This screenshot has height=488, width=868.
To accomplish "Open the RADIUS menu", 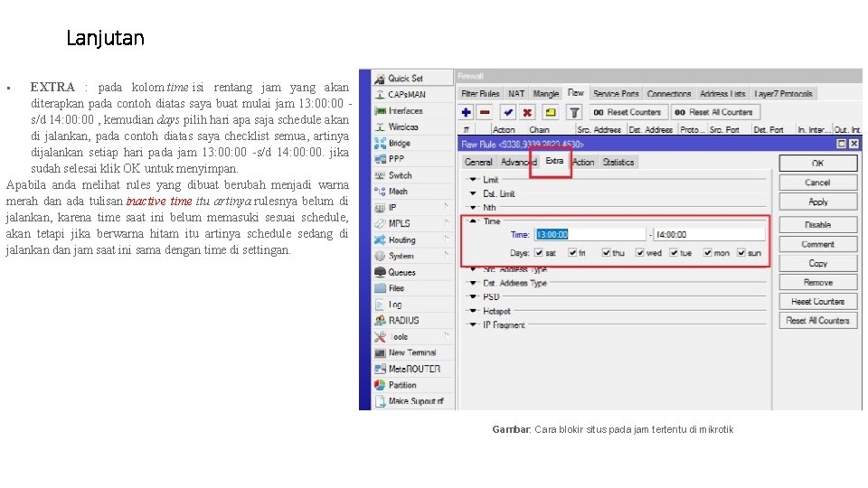I will (x=412, y=320).
